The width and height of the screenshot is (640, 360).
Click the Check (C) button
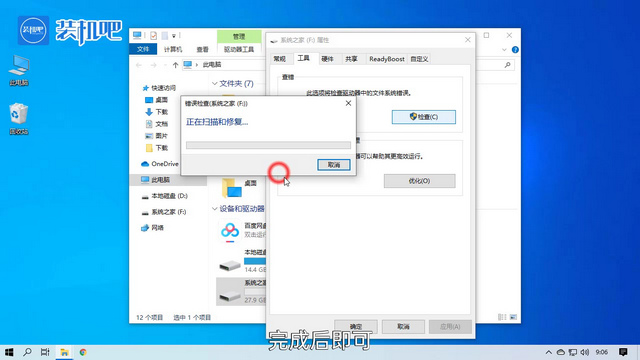click(424, 117)
